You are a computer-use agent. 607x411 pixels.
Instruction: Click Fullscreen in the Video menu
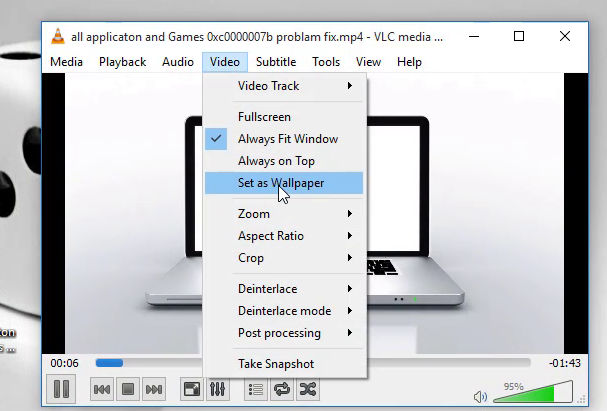tap(264, 117)
